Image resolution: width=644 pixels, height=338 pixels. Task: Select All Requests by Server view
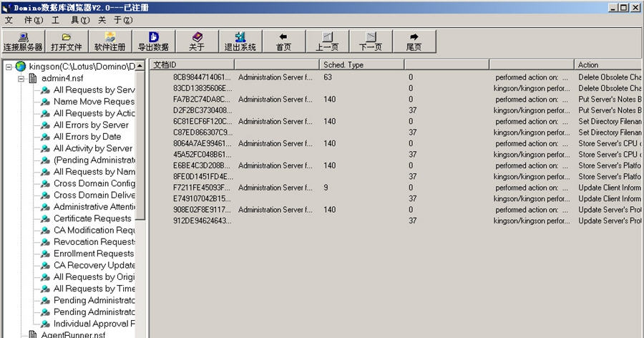coord(94,90)
